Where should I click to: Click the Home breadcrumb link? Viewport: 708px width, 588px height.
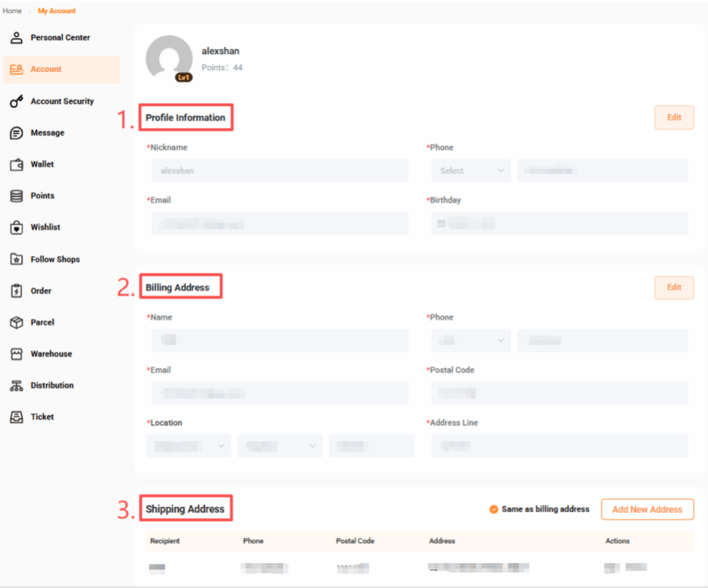(12, 11)
